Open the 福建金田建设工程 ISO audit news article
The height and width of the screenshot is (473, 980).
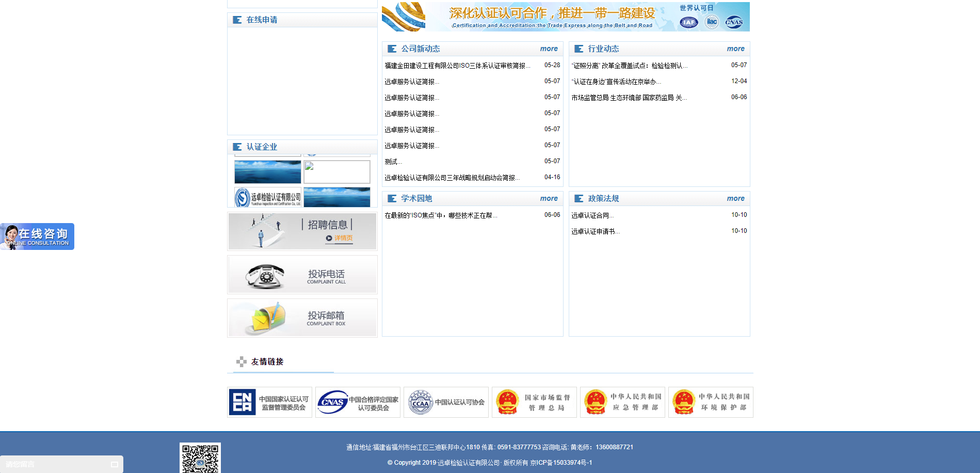[457, 66]
